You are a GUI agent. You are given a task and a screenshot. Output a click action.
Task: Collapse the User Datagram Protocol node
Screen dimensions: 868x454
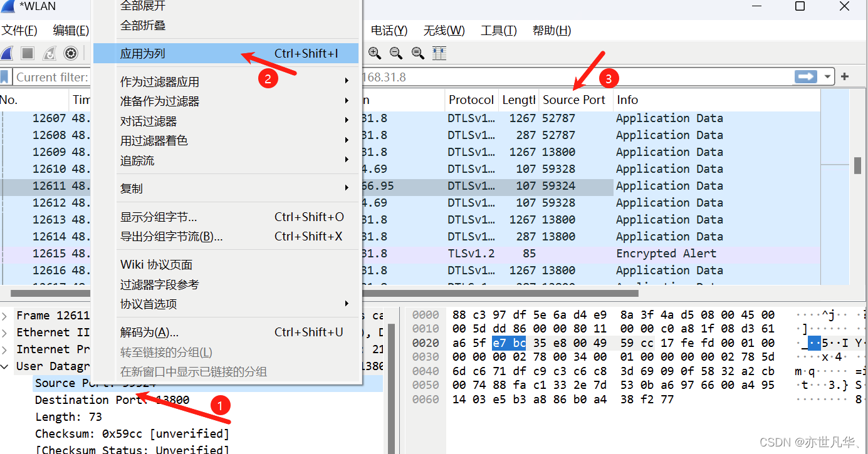pos(5,366)
